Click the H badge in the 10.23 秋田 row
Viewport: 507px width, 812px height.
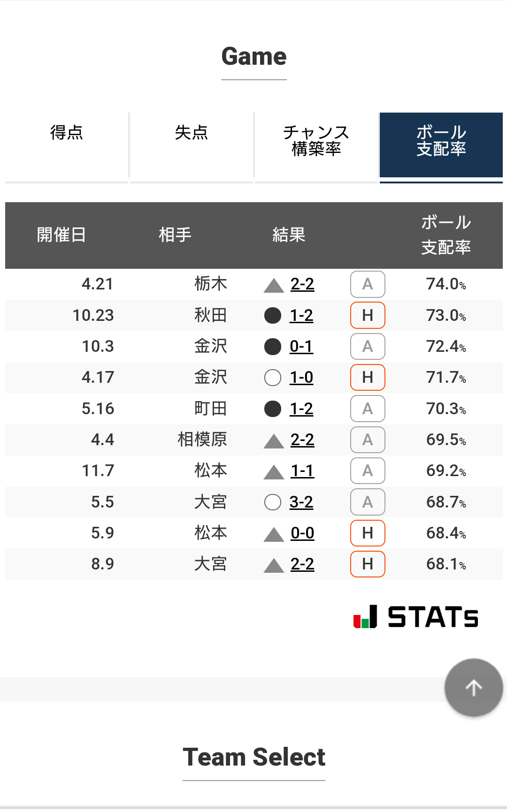point(368,315)
